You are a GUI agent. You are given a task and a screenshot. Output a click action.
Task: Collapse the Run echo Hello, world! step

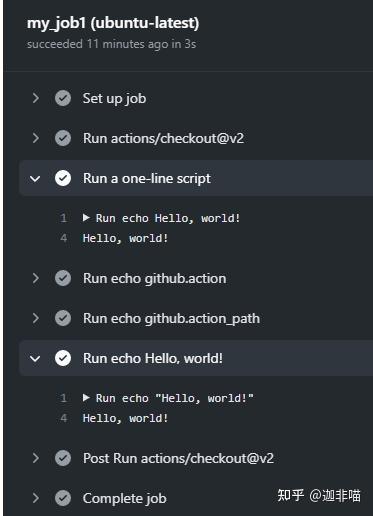tap(35, 359)
